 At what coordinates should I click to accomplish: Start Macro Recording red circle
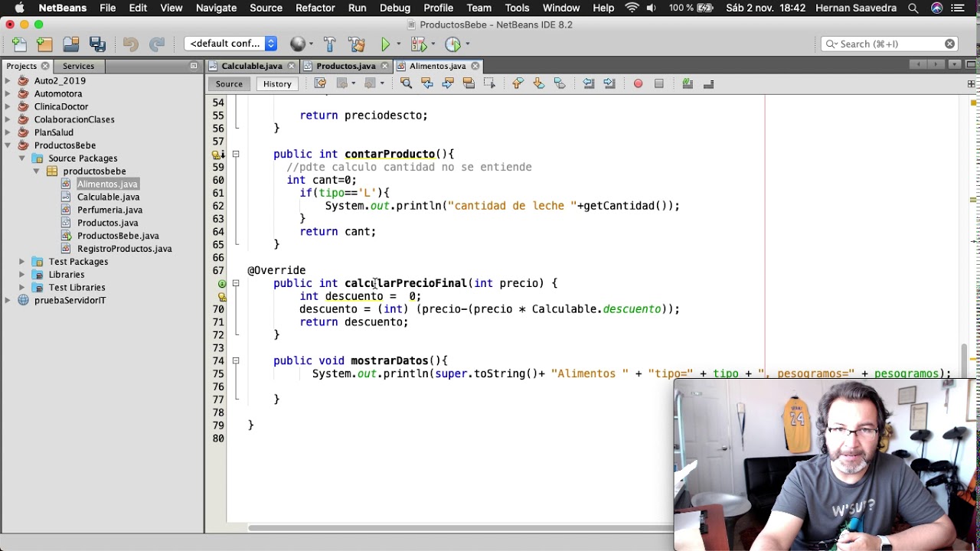[x=639, y=83]
